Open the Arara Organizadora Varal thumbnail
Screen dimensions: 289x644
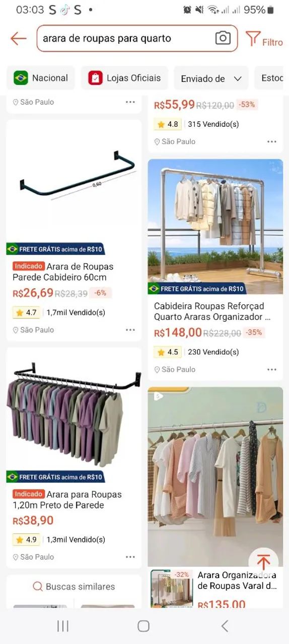[172, 589]
